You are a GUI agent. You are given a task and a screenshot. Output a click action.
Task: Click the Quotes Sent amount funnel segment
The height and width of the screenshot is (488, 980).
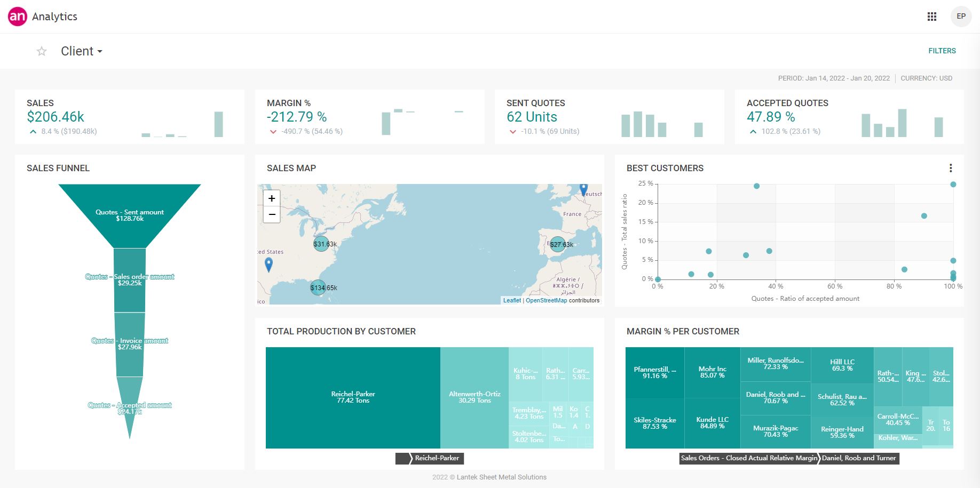click(x=130, y=215)
